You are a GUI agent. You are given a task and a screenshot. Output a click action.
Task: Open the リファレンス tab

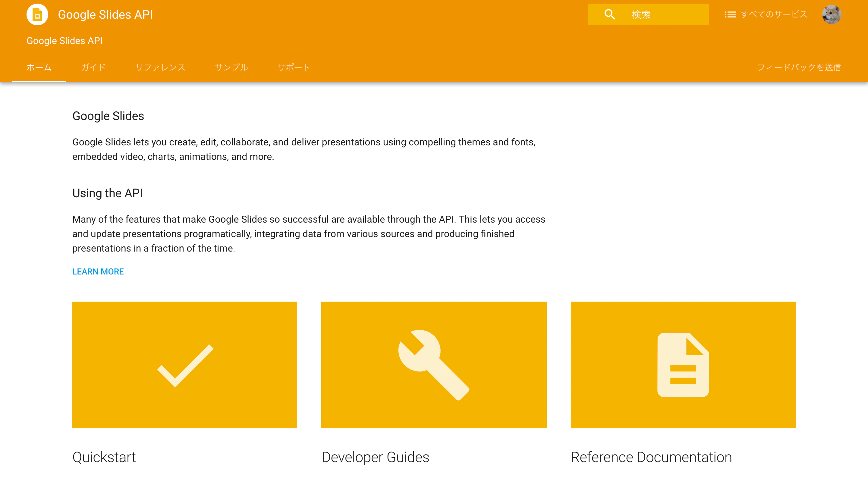[160, 67]
